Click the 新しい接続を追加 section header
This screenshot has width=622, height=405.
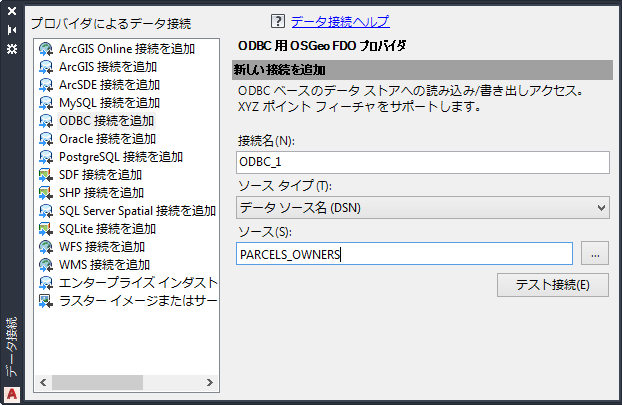click(x=422, y=70)
